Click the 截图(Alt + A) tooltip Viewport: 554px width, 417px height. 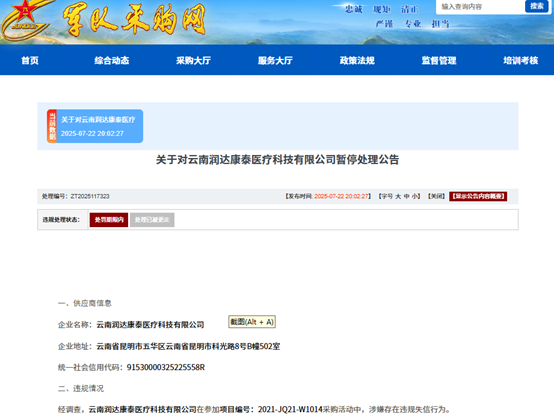click(252, 322)
